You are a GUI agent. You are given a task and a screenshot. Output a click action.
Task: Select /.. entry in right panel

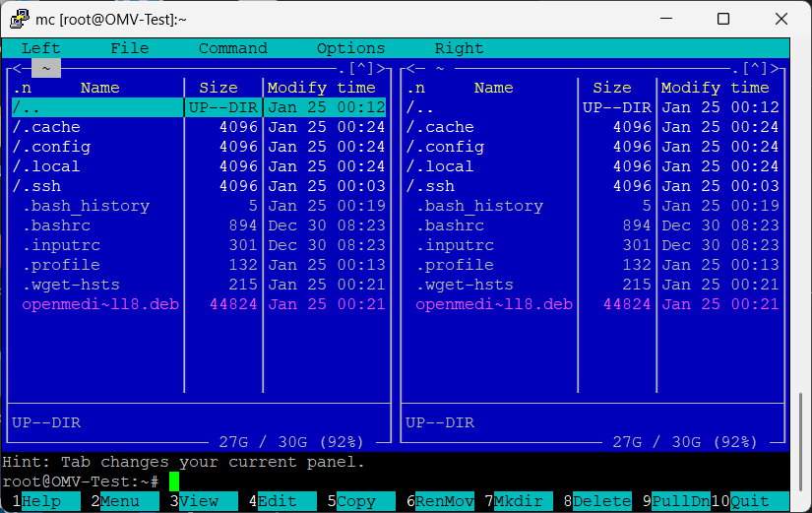[x=593, y=107]
